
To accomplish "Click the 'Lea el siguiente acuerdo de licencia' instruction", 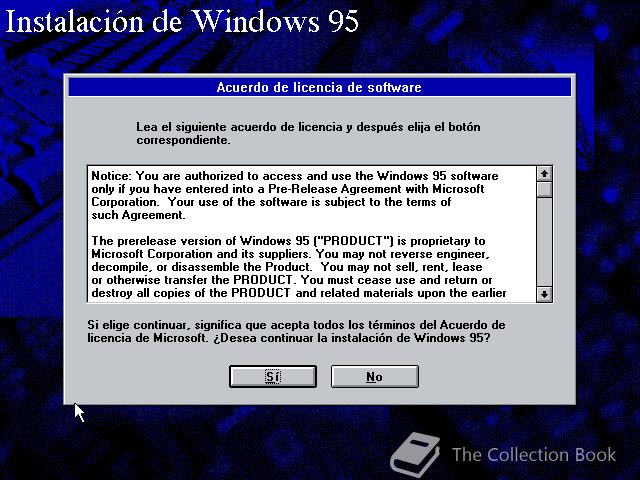I will 308,133.
